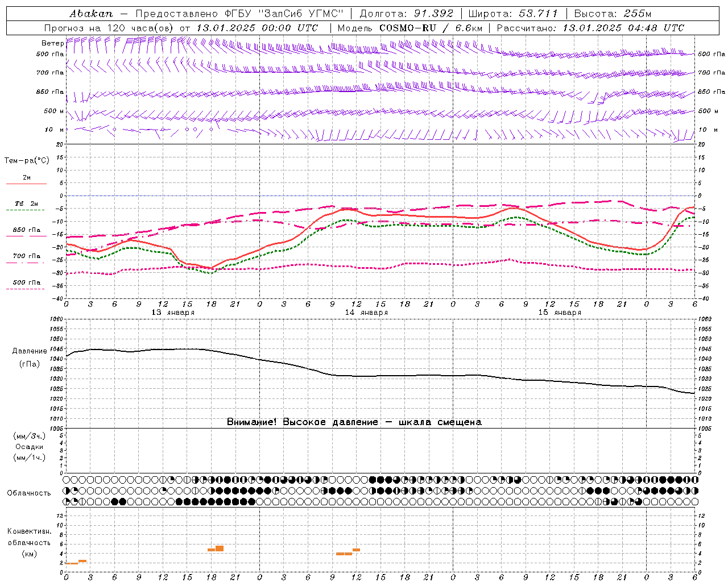Click the "Конвективн." convective cloud label
The height and width of the screenshot is (582, 728).
[30, 531]
